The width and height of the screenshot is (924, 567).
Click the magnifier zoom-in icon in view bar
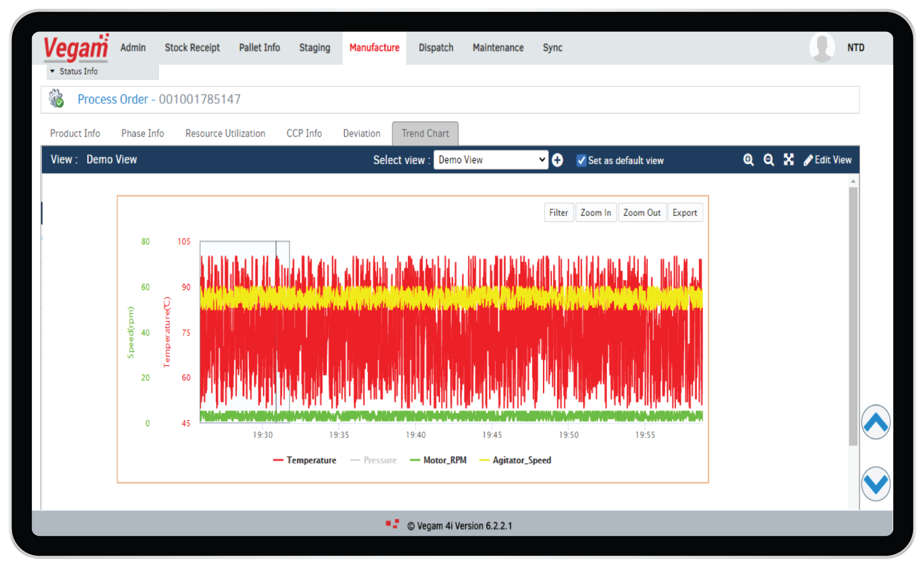[x=748, y=160]
